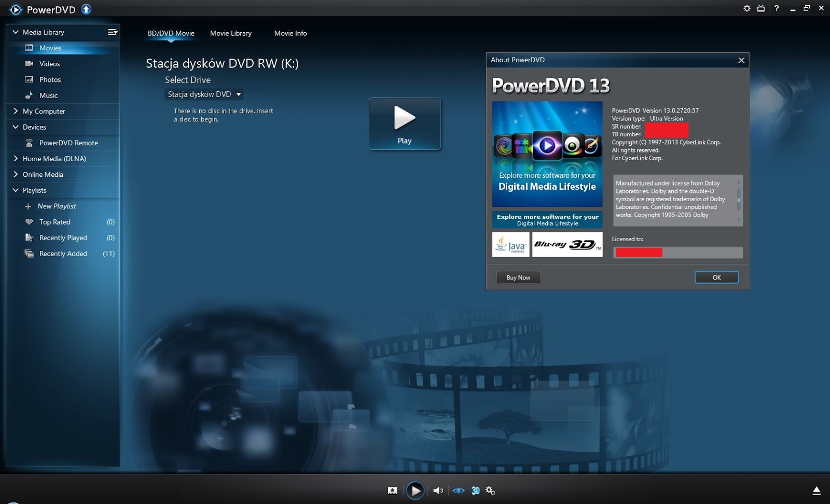830x504 pixels.
Task: Toggle 3D mode in the playback bar
Action: [x=475, y=491]
